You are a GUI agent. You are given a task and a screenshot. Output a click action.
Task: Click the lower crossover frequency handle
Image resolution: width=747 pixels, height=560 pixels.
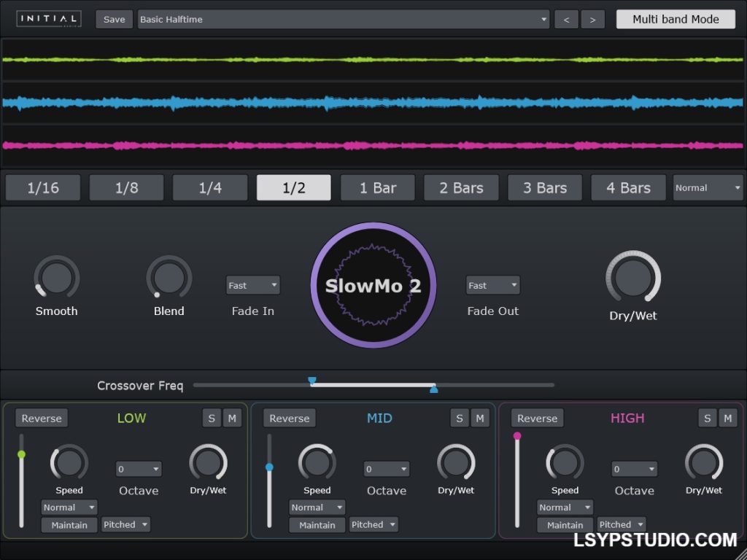point(433,389)
